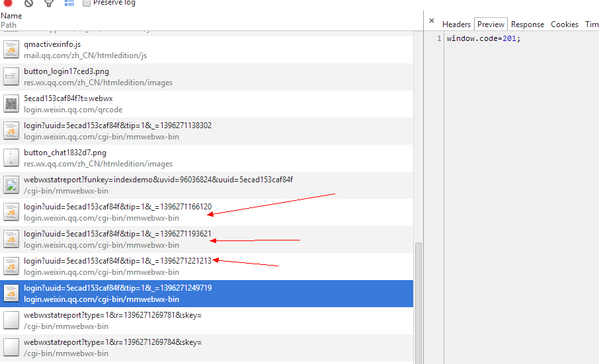Toggle large request rows view icon

[69, 3]
